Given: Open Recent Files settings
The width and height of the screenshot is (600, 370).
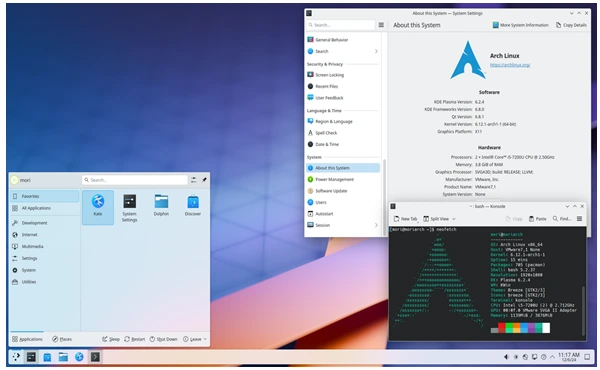Looking at the screenshot, I should click(x=343, y=86).
